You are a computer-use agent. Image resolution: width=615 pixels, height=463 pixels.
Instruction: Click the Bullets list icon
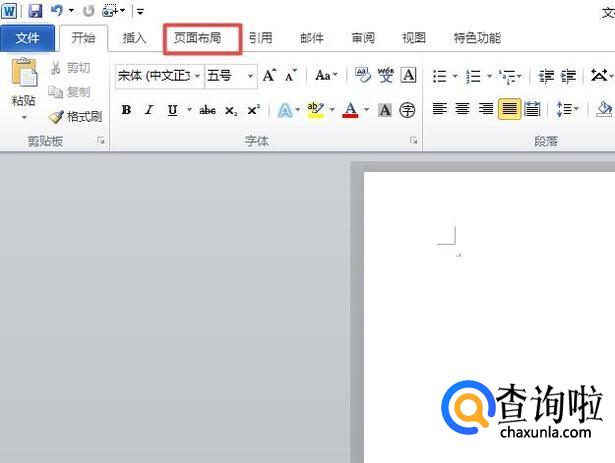[440, 76]
